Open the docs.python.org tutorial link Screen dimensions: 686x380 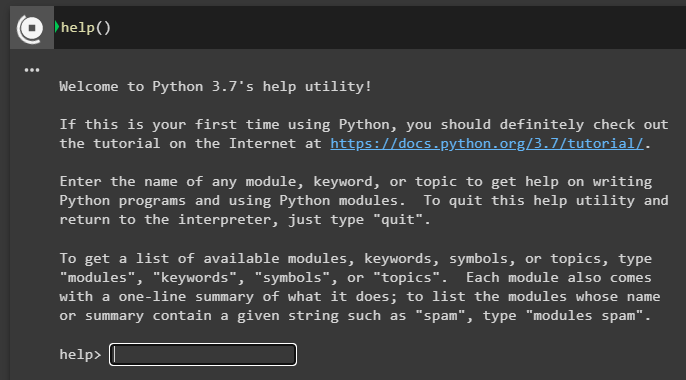(x=486, y=143)
